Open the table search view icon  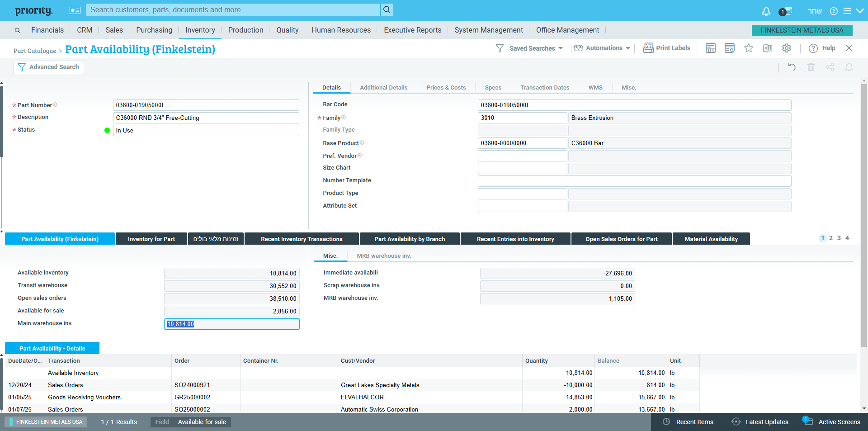[x=730, y=48]
